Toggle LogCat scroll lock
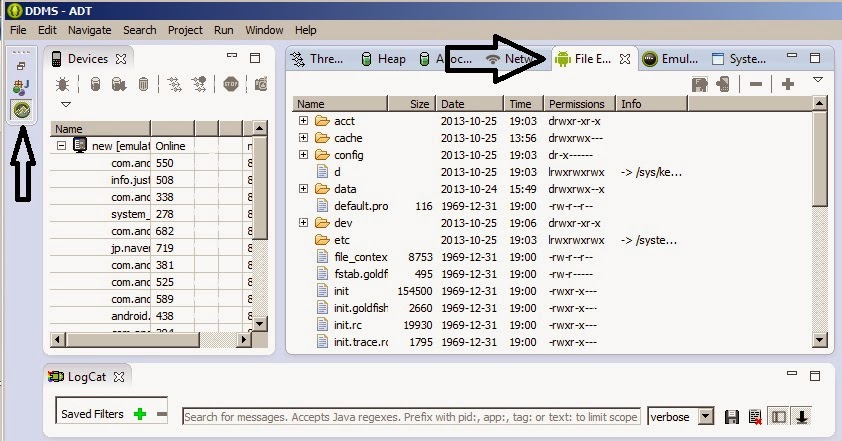The width and height of the screenshot is (842, 441). click(x=802, y=417)
